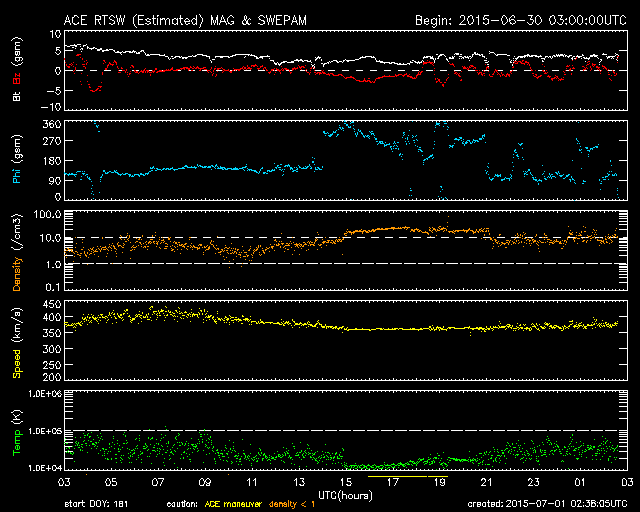Click the '350' tick on Speed axis

pos(52,333)
